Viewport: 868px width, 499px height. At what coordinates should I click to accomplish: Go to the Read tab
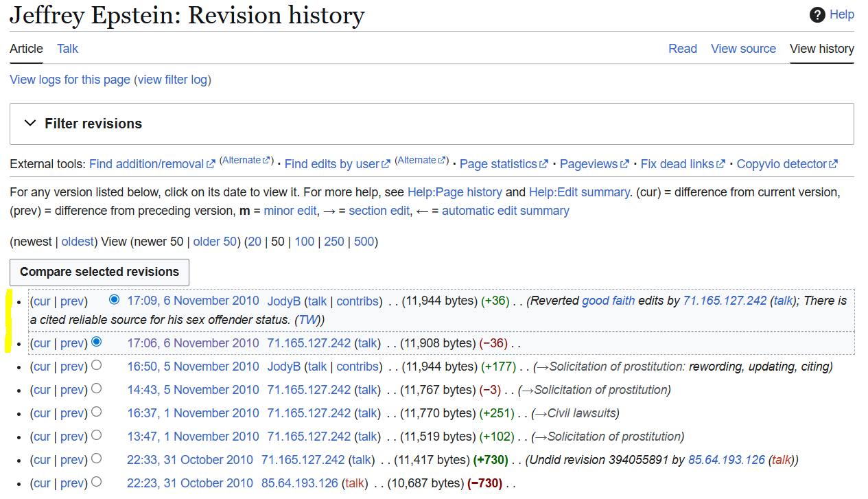[683, 49]
